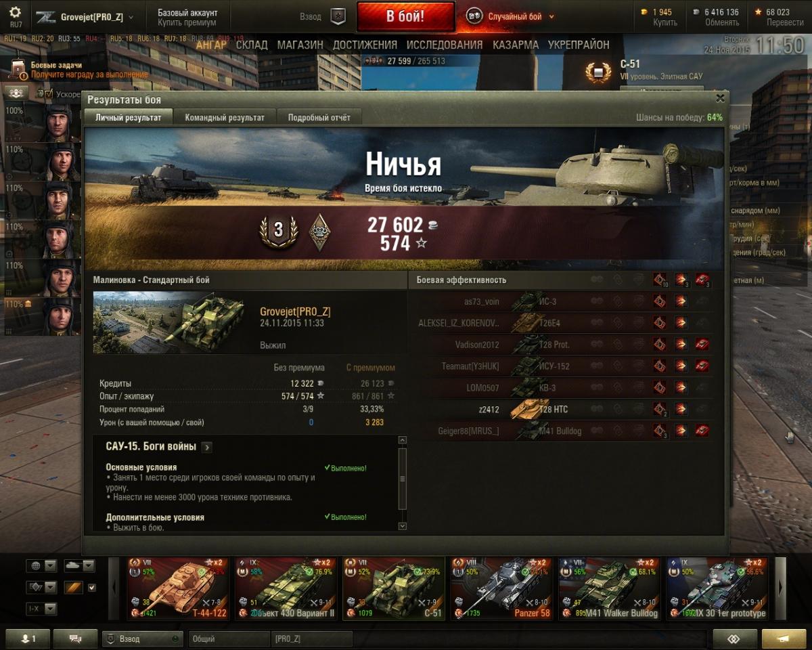This screenshot has width=812, height=650.
Task: Open the nation filter dropdown with globe
Action: (x=41, y=566)
